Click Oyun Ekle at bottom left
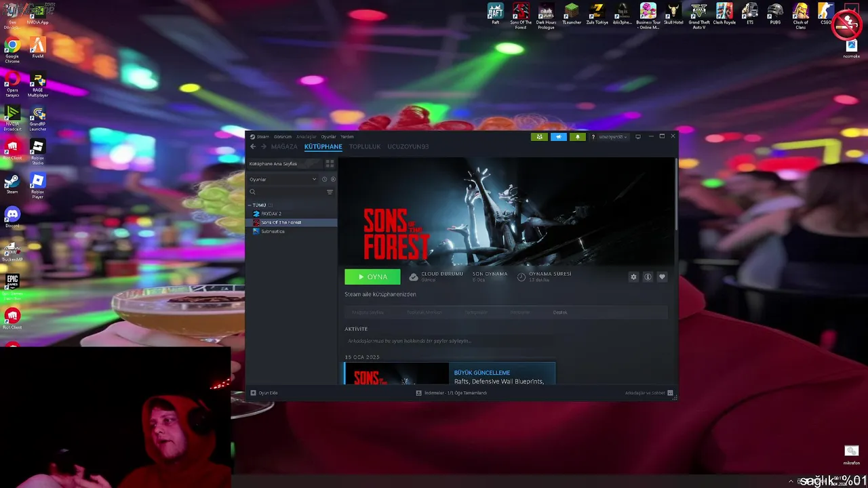Image resolution: width=868 pixels, height=488 pixels. [264, 393]
